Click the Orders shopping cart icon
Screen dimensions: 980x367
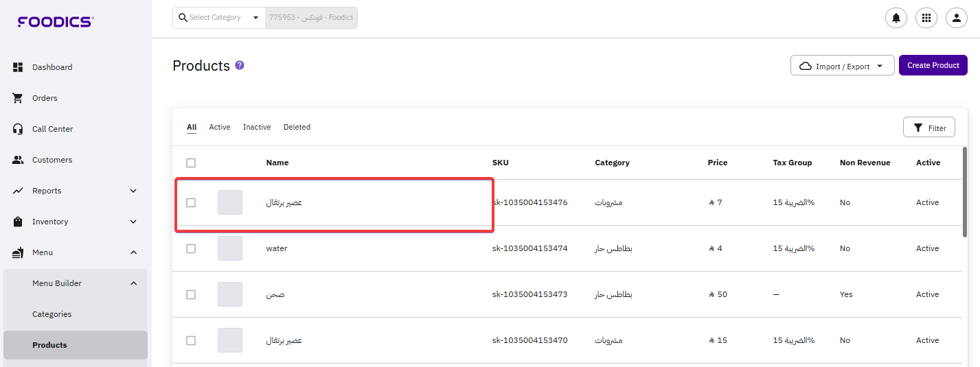(x=19, y=98)
